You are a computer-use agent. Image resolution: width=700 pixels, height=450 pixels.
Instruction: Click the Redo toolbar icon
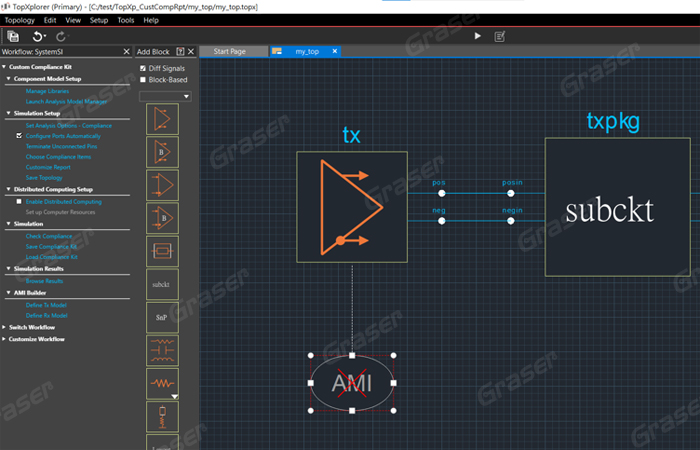(61, 36)
